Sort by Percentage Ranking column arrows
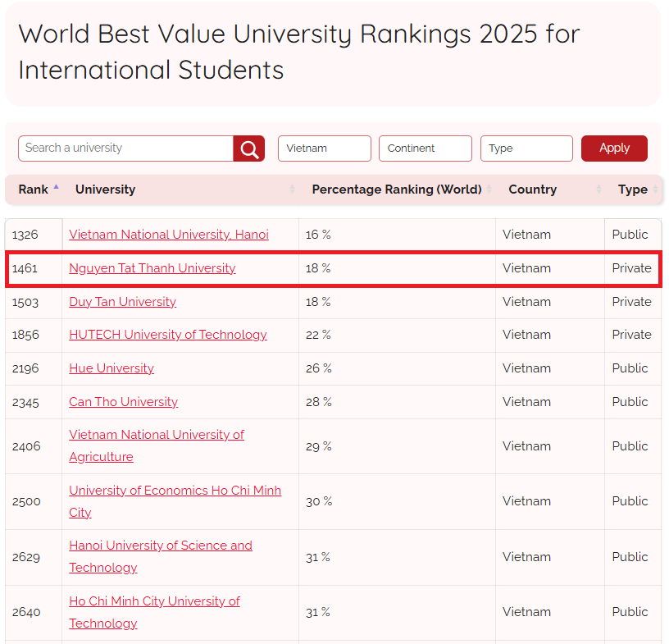 (489, 190)
